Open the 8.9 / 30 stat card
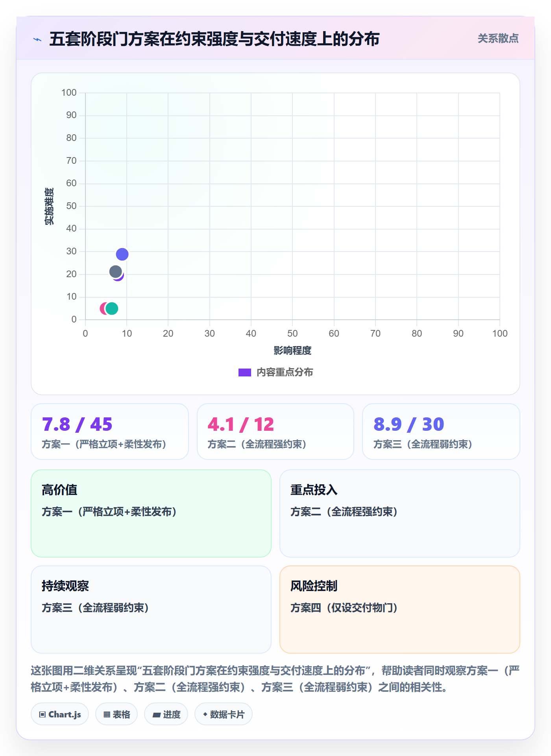The image size is (551, 756). point(441,432)
